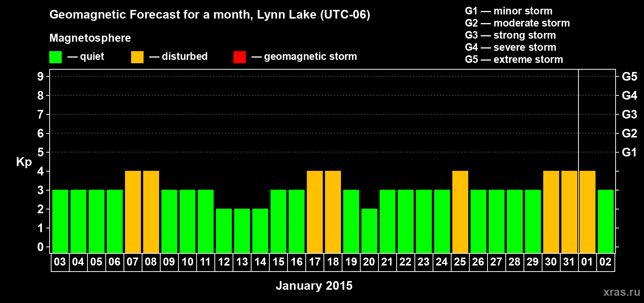Click the short green bar for day 12
Screen dimensions: 644x303
[224, 231]
